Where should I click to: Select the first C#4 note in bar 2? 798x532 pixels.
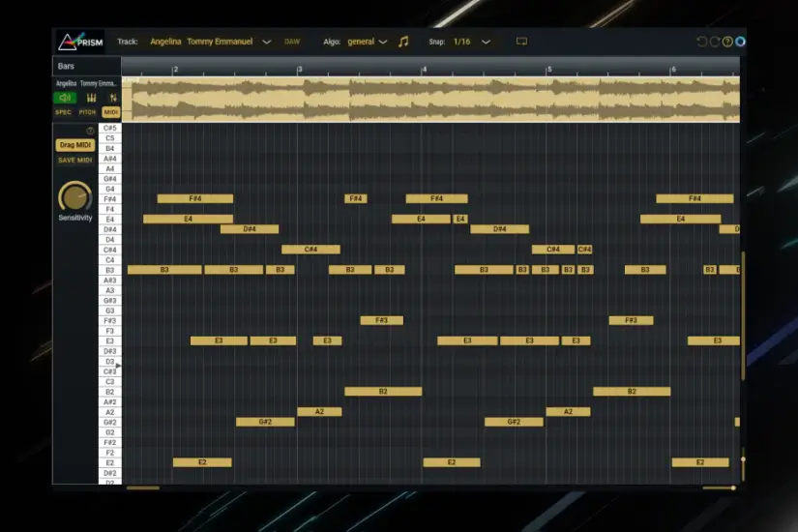pyautogui.click(x=310, y=250)
